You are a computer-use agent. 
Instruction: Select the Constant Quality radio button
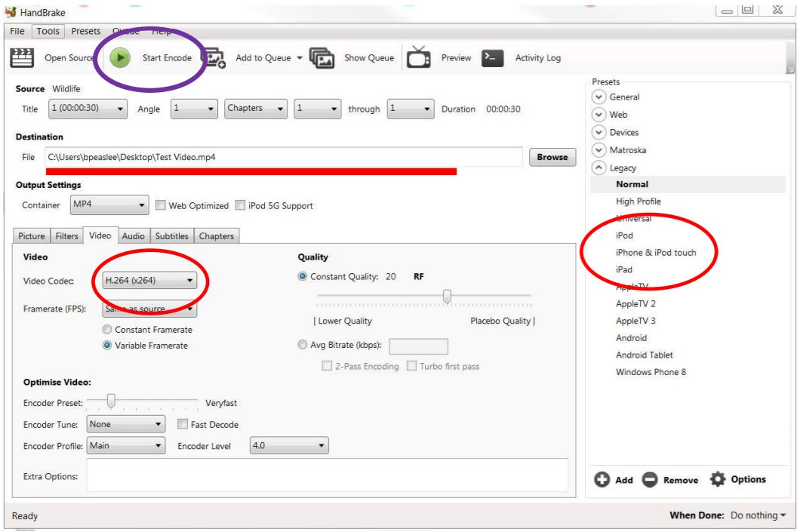pos(303,276)
